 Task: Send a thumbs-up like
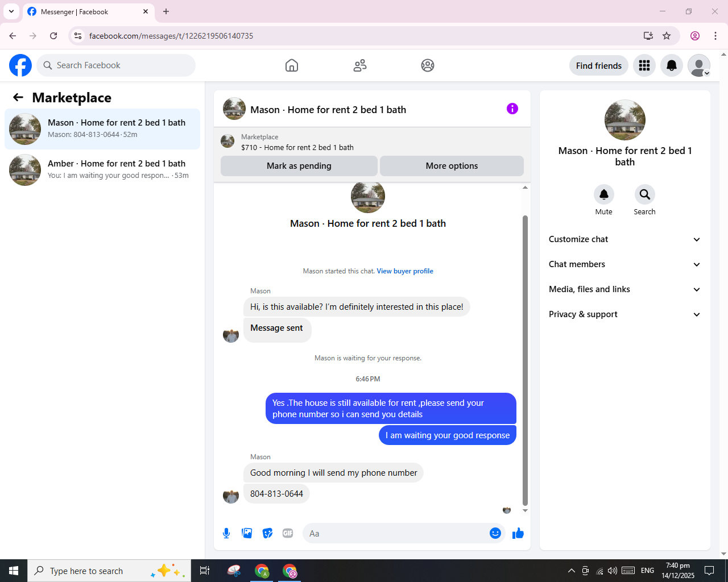(x=518, y=533)
